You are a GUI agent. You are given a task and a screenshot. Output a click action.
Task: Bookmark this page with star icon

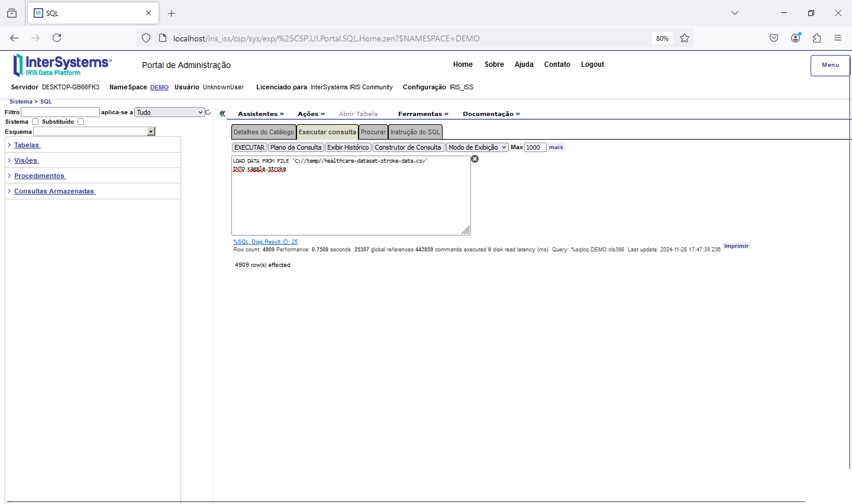click(x=685, y=38)
